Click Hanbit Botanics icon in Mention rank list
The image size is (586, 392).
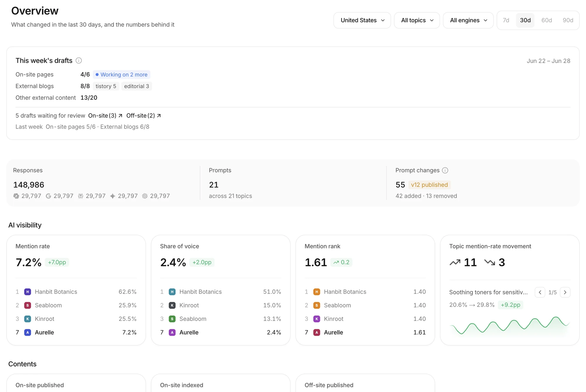point(317,292)
